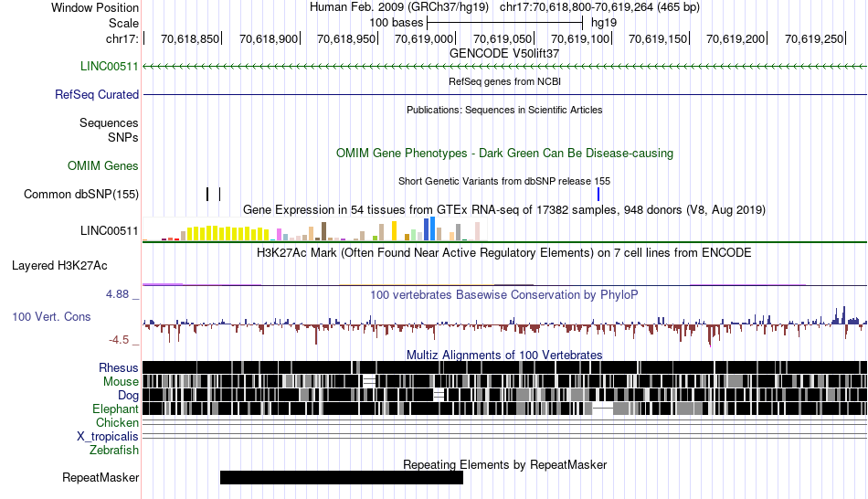
Task: Select the Zebrafish alignment row label
Action: (x=114, y=450)
